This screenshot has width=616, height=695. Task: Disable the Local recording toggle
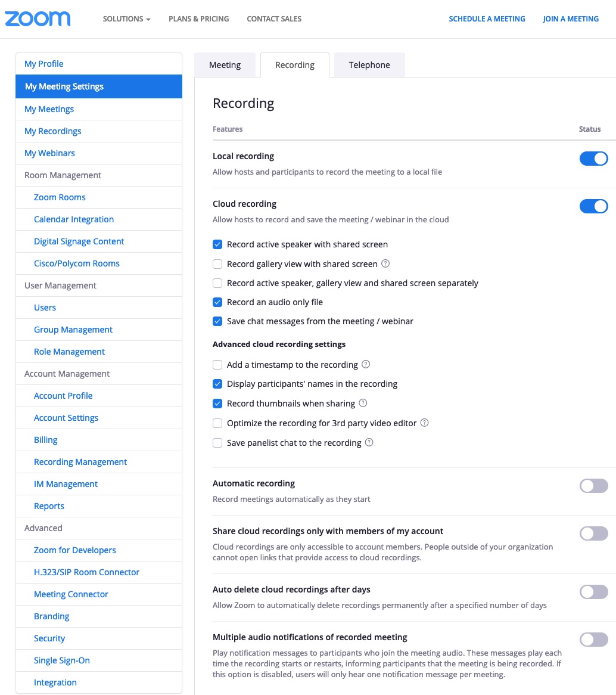click(x=594, y=159)
